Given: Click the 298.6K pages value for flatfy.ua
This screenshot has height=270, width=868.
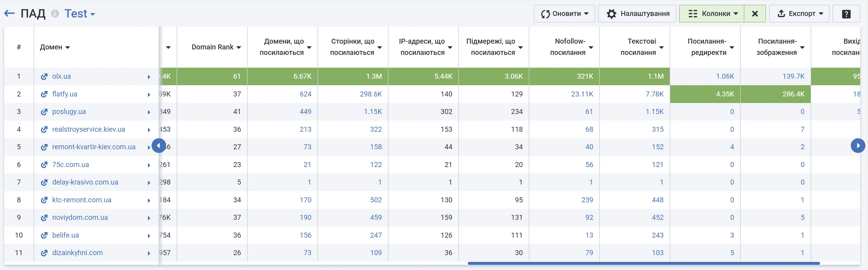Looking at the screenshot, I should point(371,94).
